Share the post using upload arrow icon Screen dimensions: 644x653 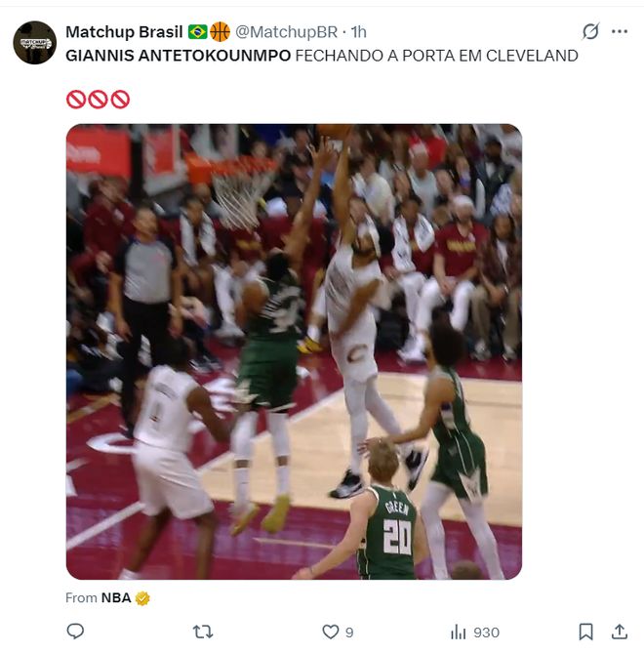(620, 632)
